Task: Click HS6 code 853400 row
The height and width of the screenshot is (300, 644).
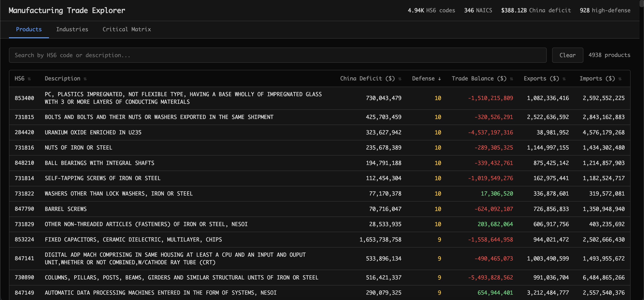Action: (x=24, y=98)
